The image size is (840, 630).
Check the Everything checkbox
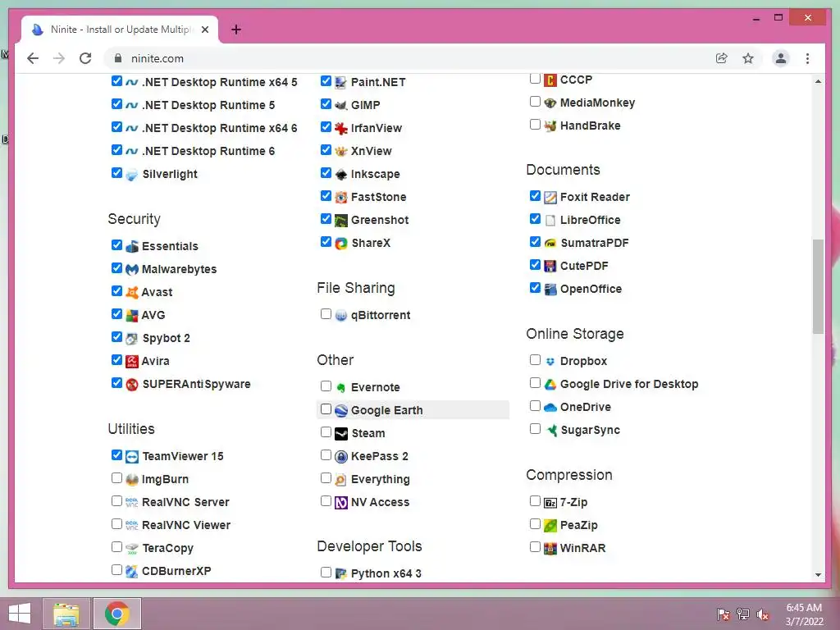point(326,478)
